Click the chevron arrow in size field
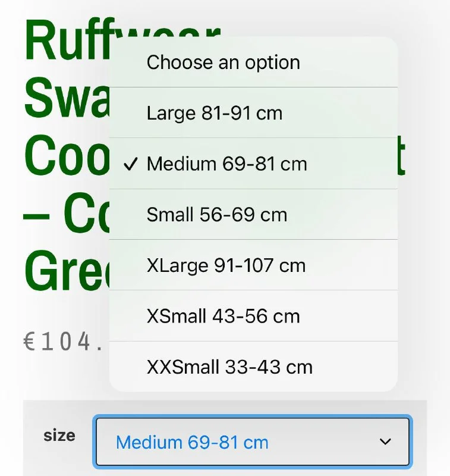The height and width of the screenshot is (476, 450). [385, 441]
